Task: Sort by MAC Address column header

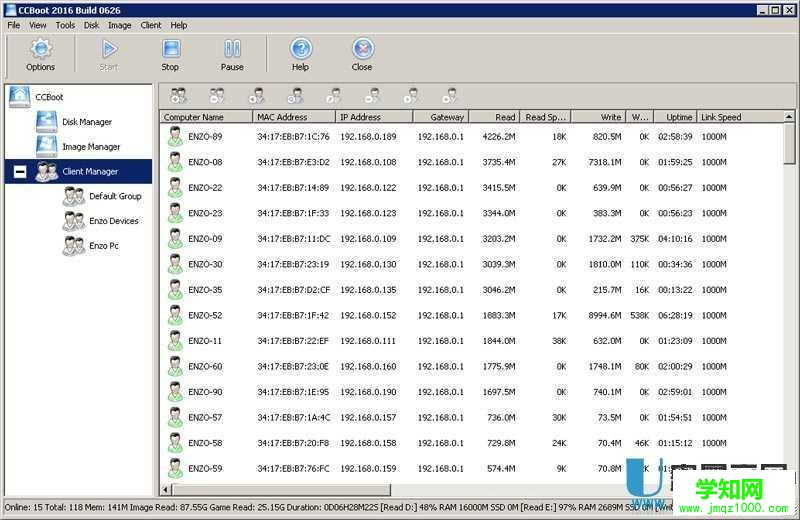Action: click(x=294, y=117)
